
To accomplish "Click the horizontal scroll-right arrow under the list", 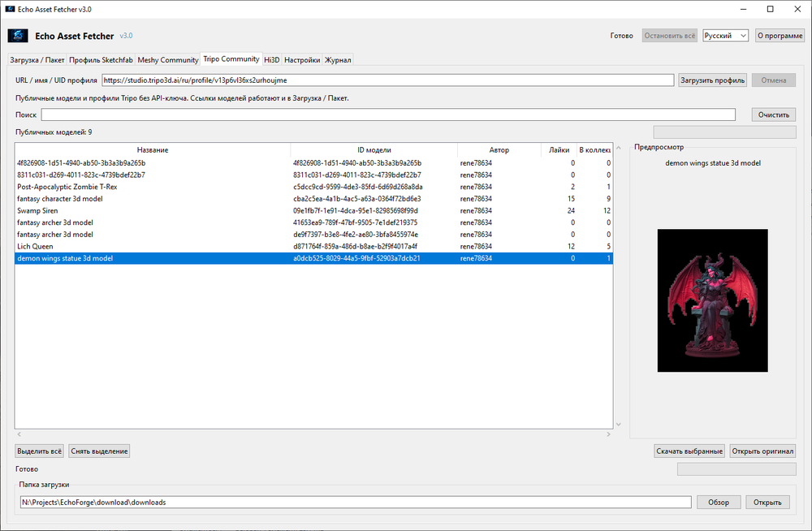I will 608,434.
